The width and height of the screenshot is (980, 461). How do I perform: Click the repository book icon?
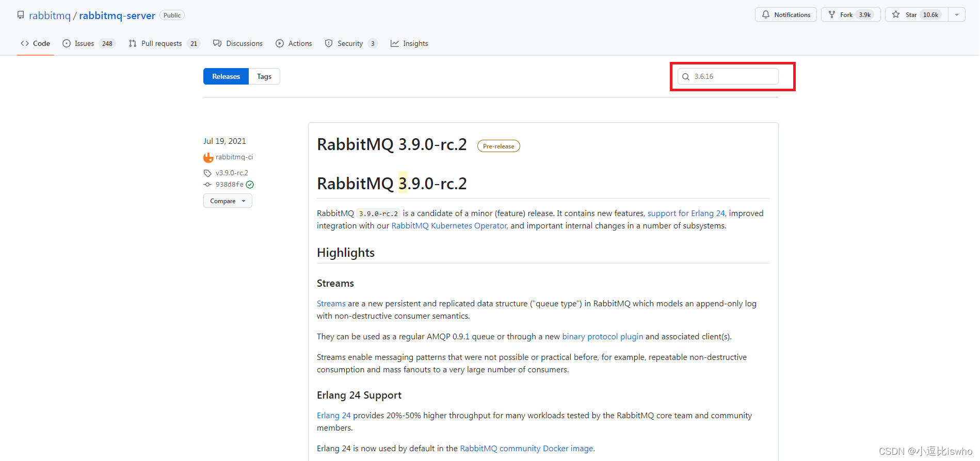[21, 15]
